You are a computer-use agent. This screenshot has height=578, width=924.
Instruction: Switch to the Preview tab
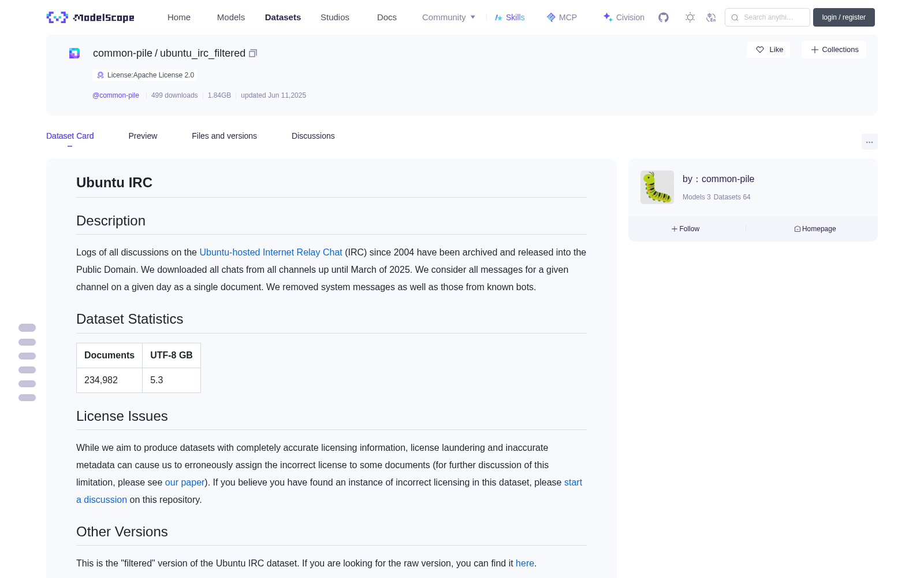tap(143, 136)
